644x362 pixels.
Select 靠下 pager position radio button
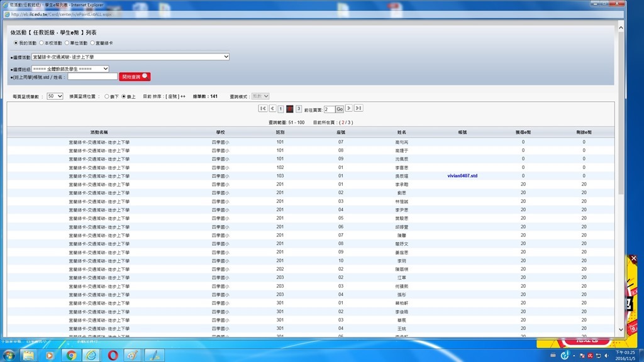tap(107, 96)
